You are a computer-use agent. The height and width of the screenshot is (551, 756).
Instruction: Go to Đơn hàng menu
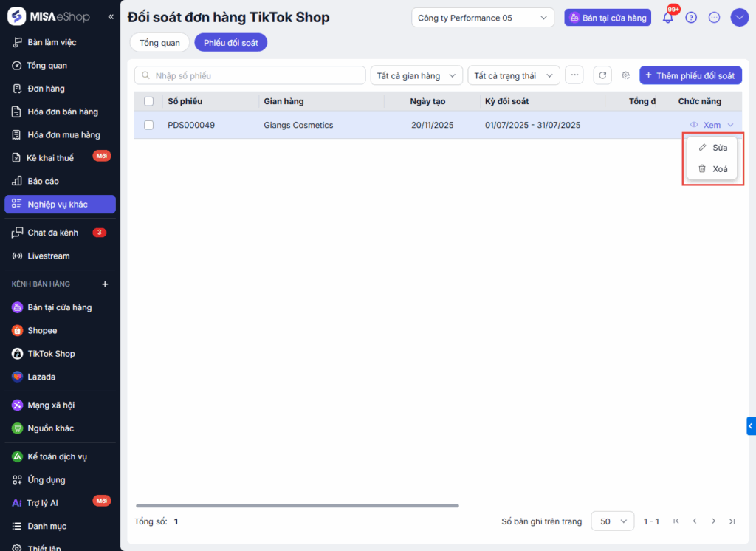click(x=60, y=89)
